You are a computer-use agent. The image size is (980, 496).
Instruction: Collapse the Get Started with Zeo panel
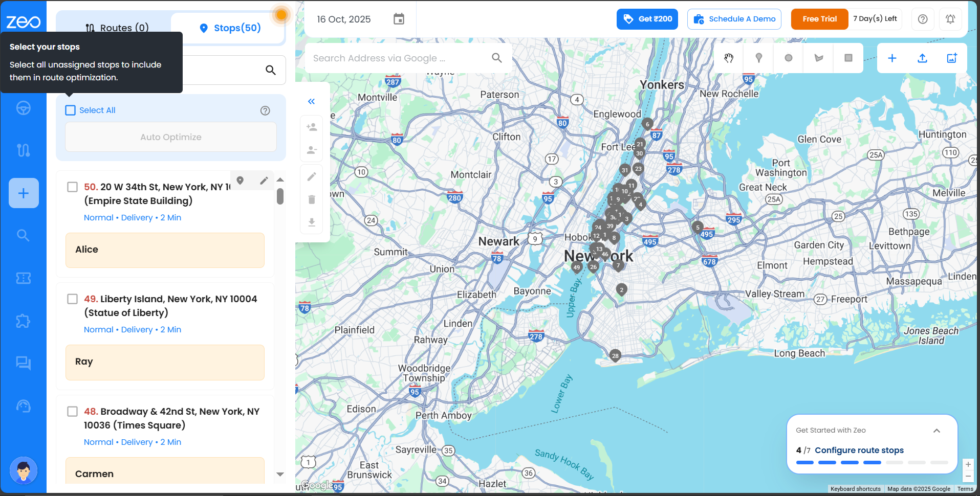tap(937, 431)
